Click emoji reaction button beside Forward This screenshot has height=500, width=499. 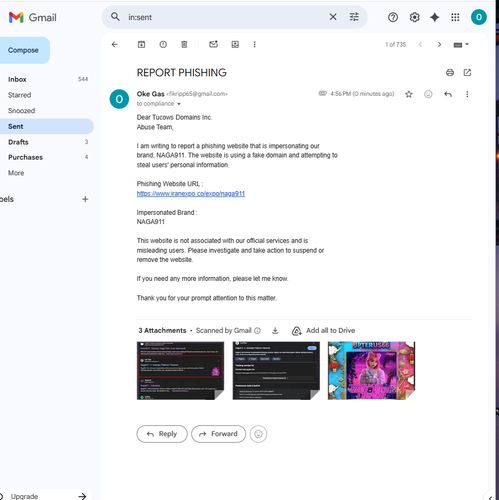pos(258,434)
